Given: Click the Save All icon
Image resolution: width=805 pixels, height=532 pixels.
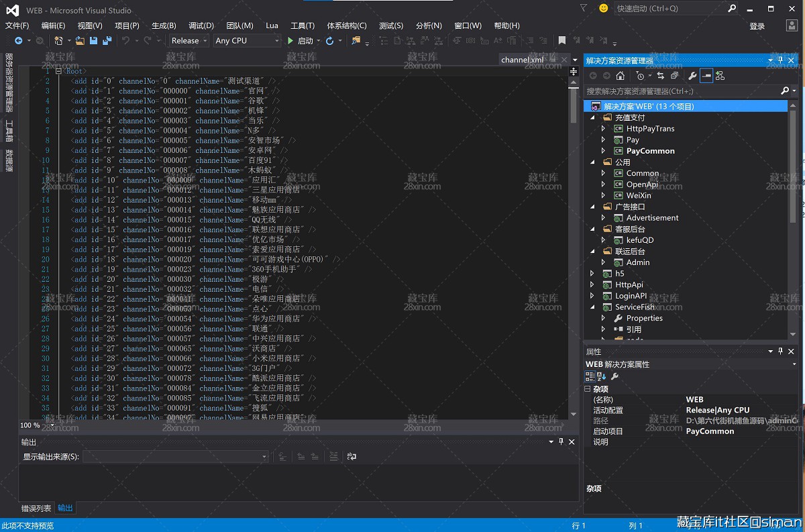Looking at the screenshot, I should (x=107, y=41).
